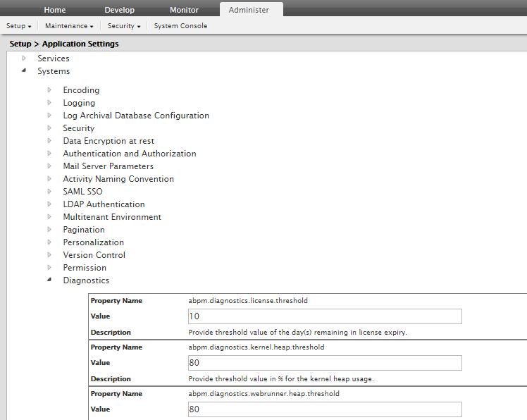Screen dimensions: 527x420
Task: Expand the Services tree node arrow
Action: [24, 58]
